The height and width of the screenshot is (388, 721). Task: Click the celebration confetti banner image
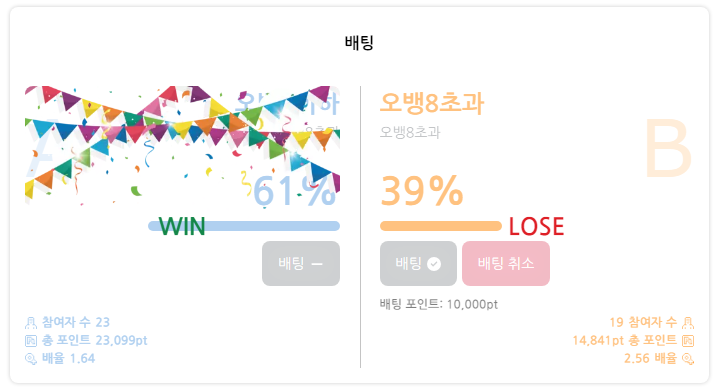(x=183, y=145)
